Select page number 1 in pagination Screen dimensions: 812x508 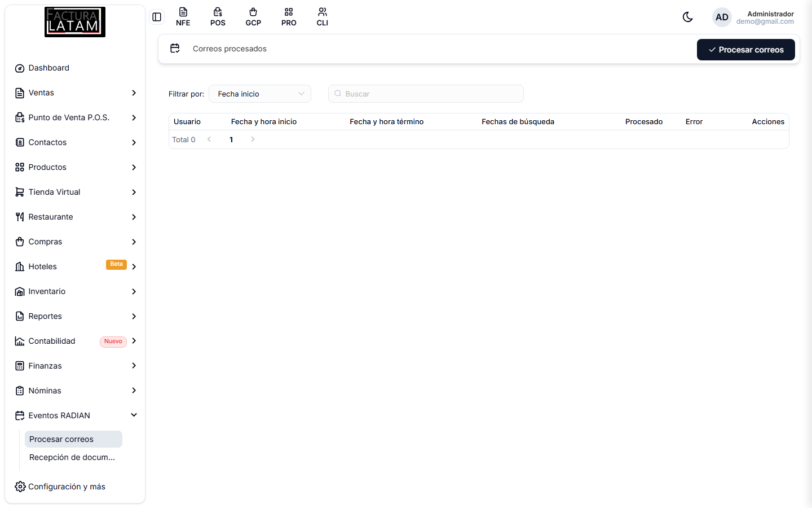(231, 139)
